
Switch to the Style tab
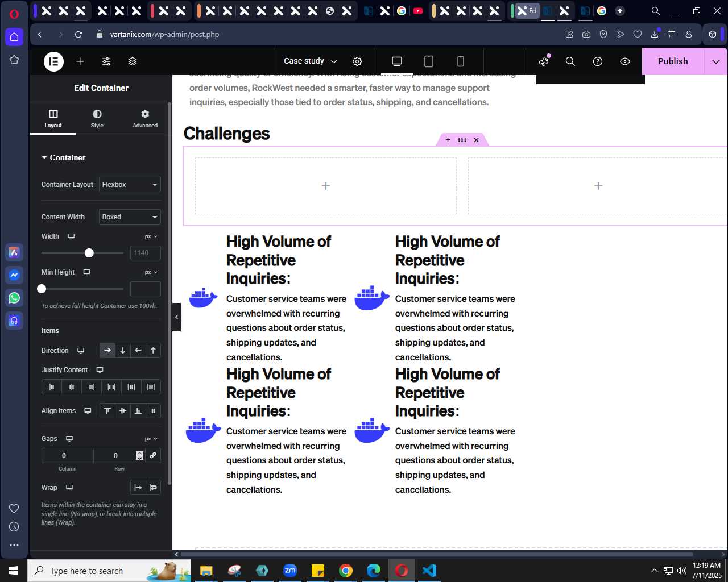tap(97, 119)
